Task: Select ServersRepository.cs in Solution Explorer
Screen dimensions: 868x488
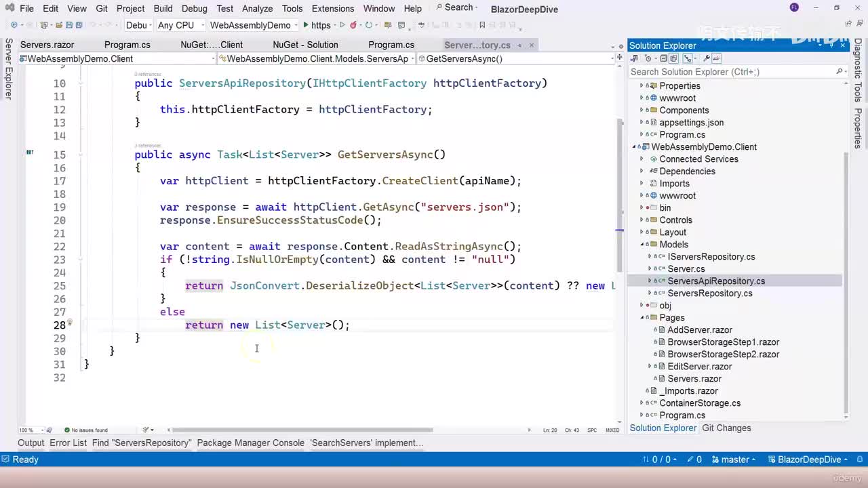Action: coord(710,293)
